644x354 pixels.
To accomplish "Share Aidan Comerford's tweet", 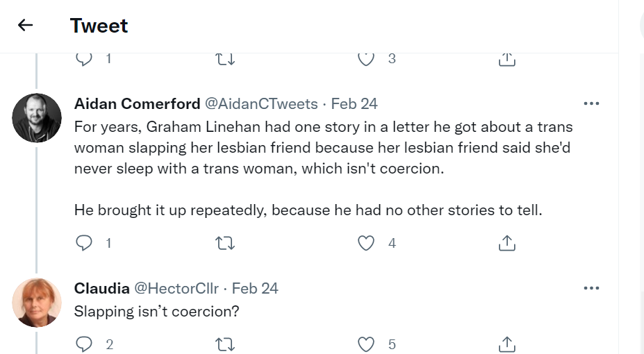I will 507,242.
